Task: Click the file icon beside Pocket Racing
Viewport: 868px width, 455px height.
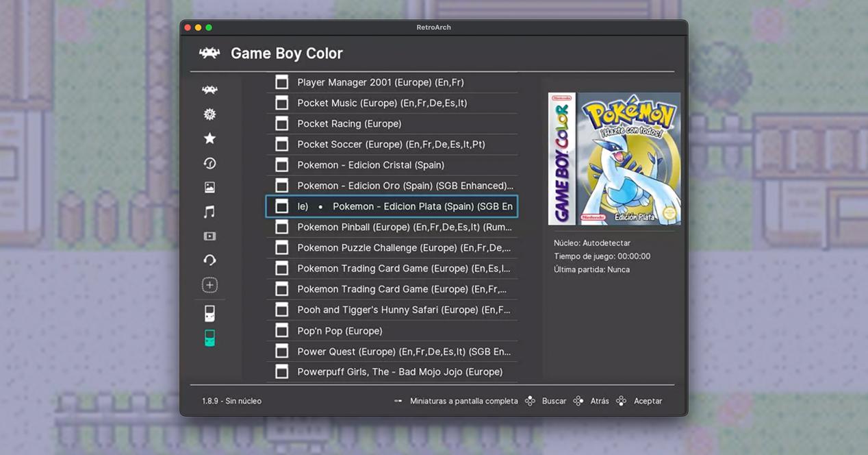Action: 281,123
